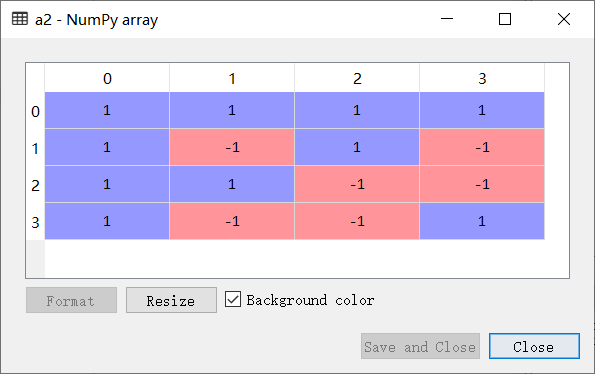Click the Close button at bottom right
The image size is (595, 374).
click(534, 346)
